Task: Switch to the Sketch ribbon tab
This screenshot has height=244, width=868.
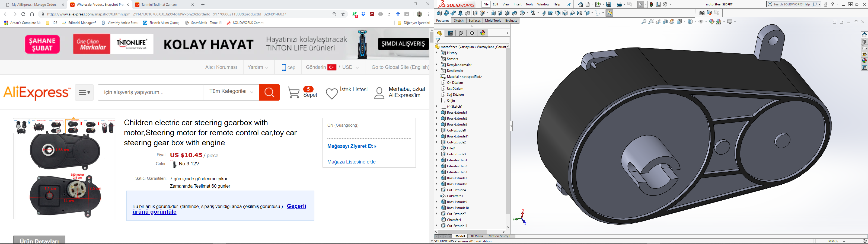Action: pos(459,21)
